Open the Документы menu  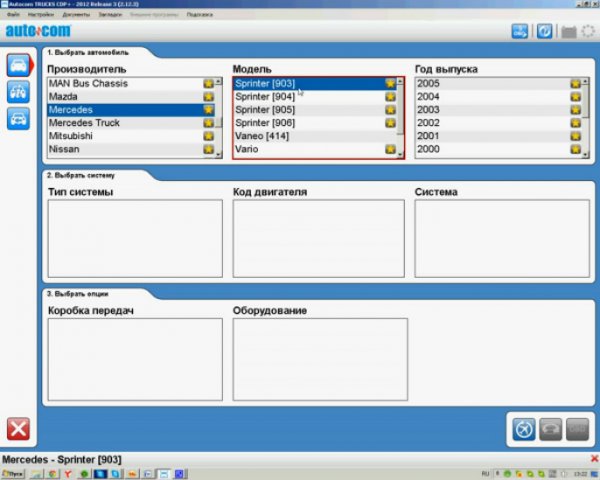[x=76, y=15]
